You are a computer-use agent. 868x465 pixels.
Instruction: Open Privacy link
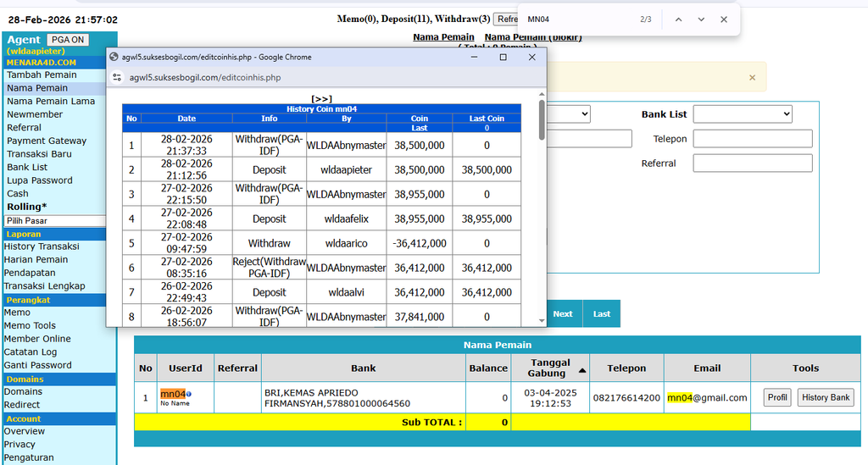[x=19, y=445]
